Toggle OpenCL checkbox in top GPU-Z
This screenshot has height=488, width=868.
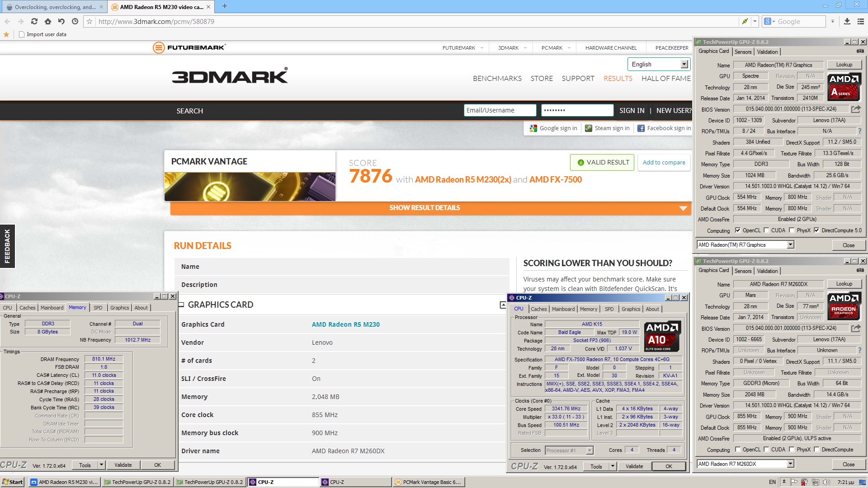pyautogui.click(x=738, y=230)
